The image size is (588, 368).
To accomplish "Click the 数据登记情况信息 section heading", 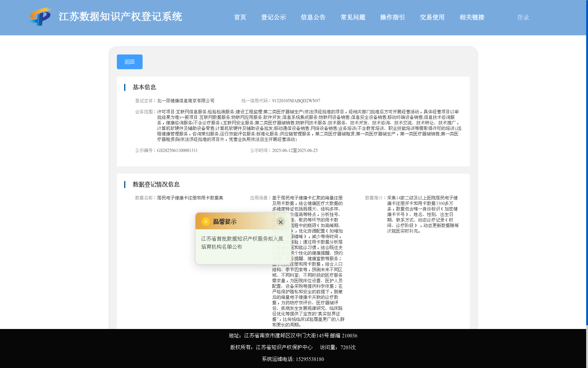I will pos(156,184).
